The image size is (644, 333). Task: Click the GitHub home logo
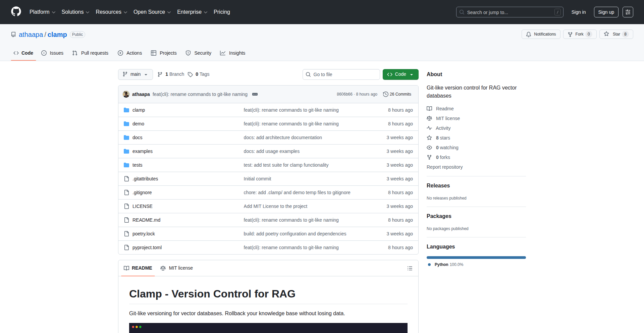[x=15, y=12]
